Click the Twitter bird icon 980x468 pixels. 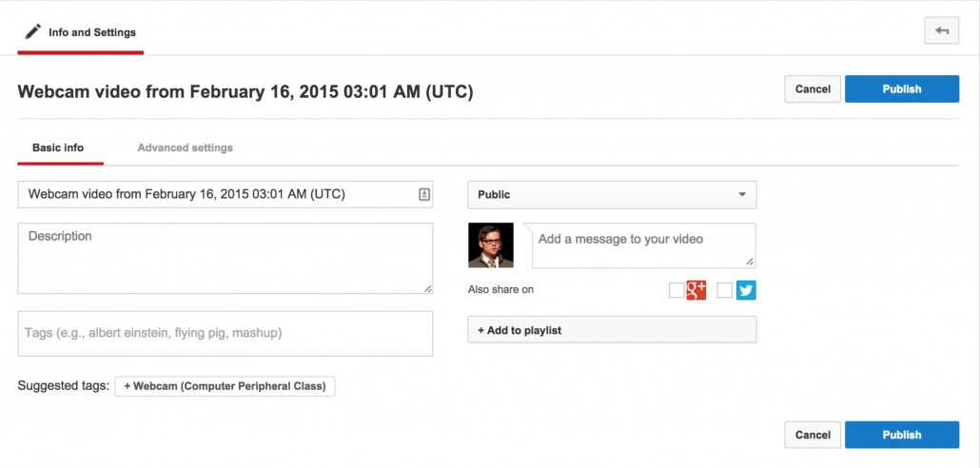click(x=746, y=290)
